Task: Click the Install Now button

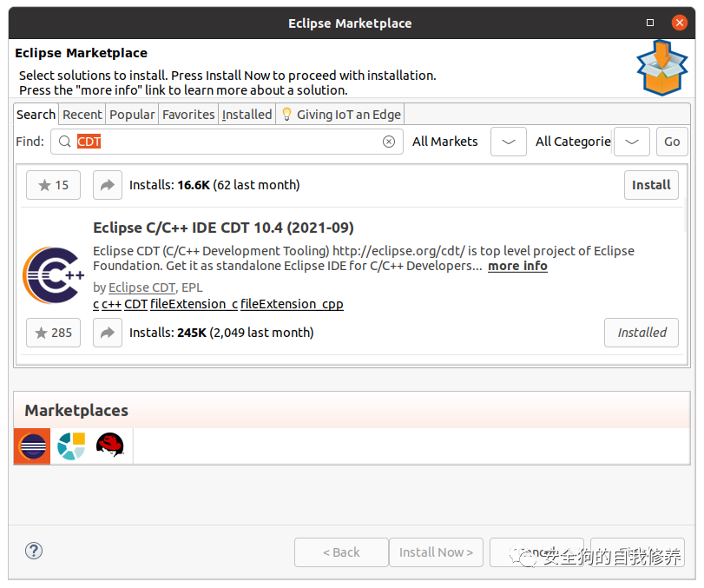Action: [x=436, y=552]
